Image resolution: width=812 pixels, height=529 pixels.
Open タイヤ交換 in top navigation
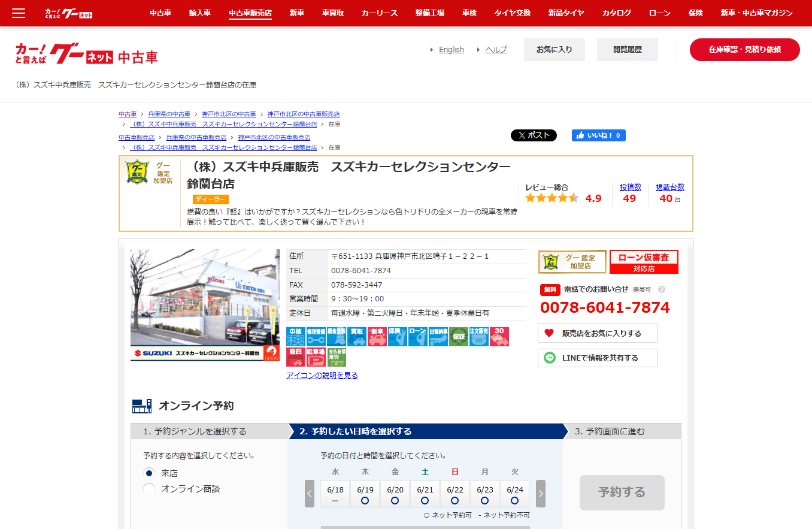[512, 13]
